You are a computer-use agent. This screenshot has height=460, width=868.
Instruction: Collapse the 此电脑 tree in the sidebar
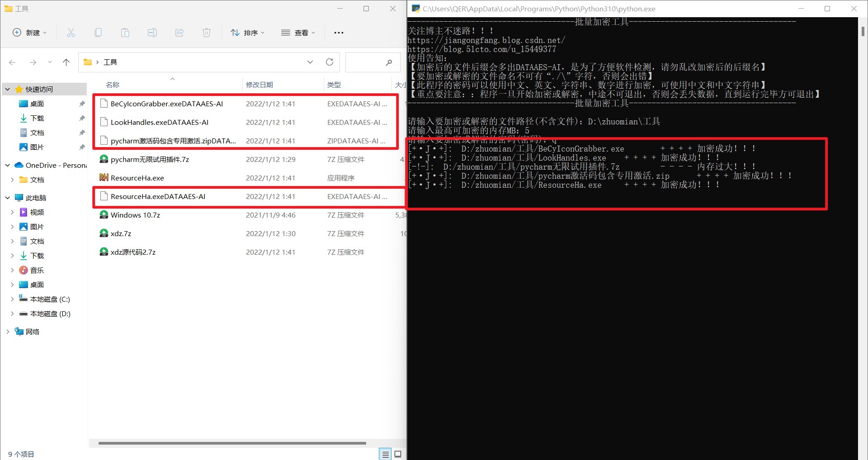[7, 197]
